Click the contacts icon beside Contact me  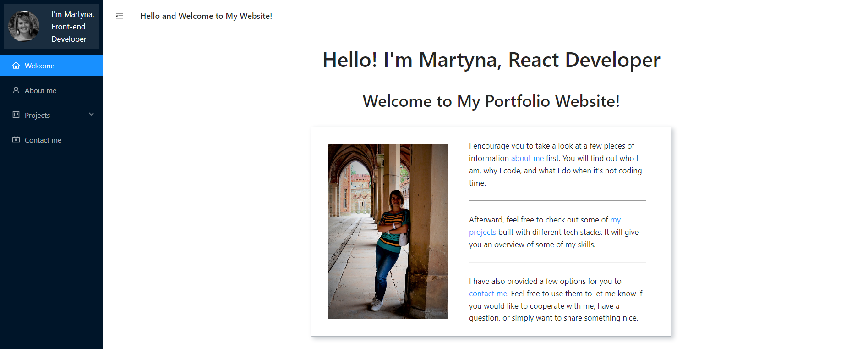pyautogui.click(x=16, y=139)
